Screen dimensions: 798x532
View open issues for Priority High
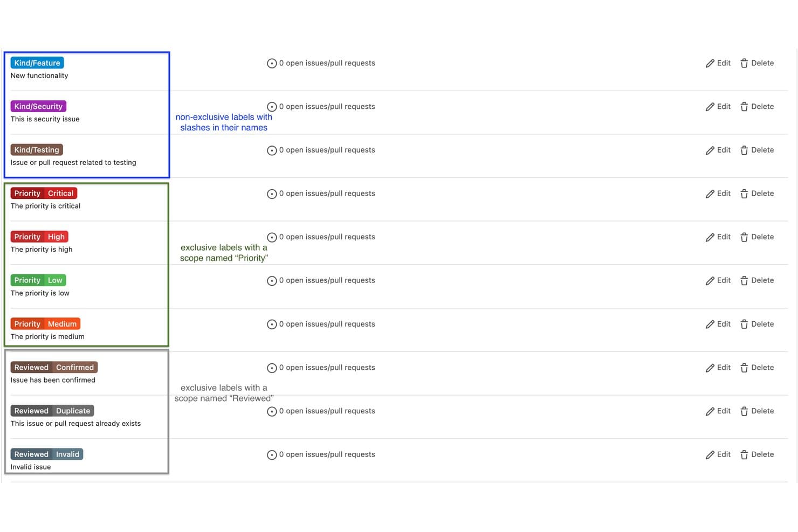321,237
